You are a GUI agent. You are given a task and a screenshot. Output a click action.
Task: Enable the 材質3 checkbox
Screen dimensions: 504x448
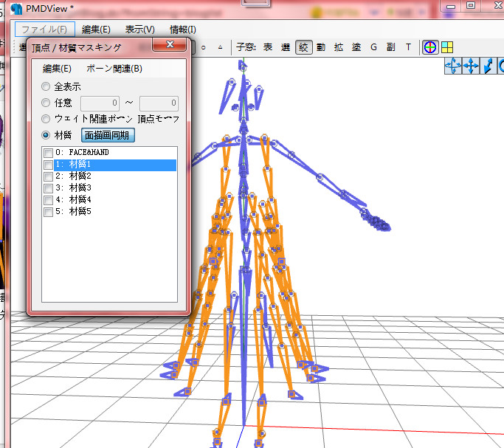click(x=48, y=188)
